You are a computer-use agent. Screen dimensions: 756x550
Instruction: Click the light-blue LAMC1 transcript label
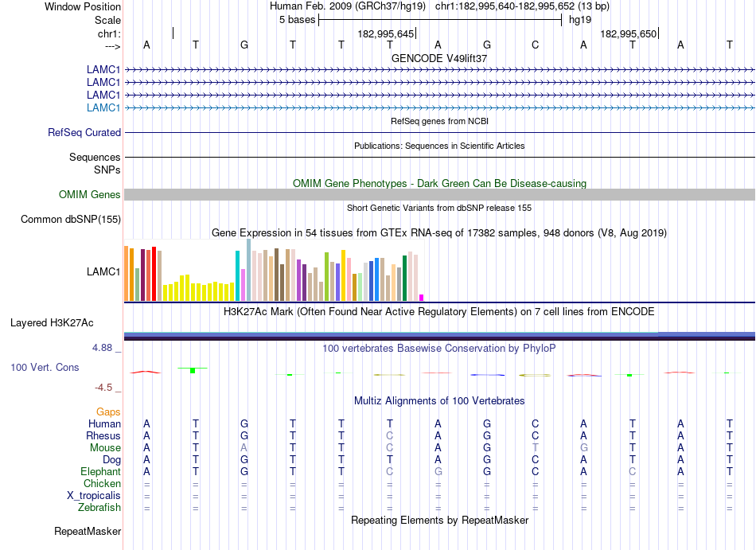click(103, 107)
